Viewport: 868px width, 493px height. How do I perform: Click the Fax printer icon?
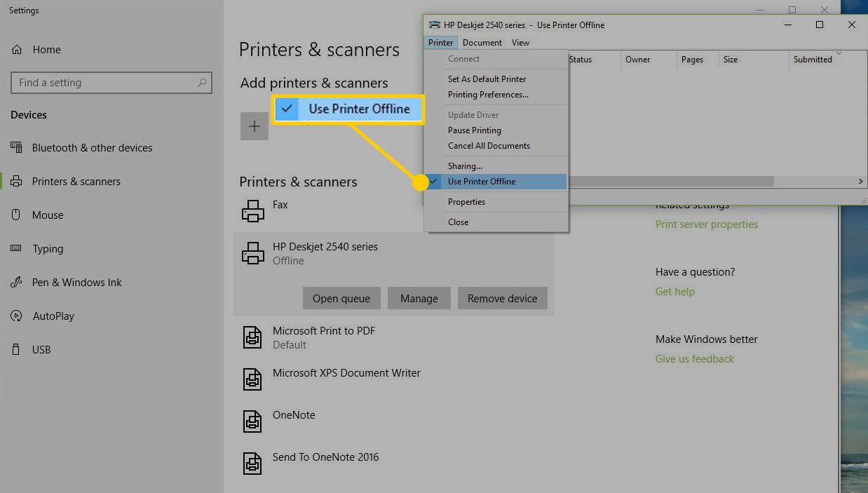(x=253, y=211)
